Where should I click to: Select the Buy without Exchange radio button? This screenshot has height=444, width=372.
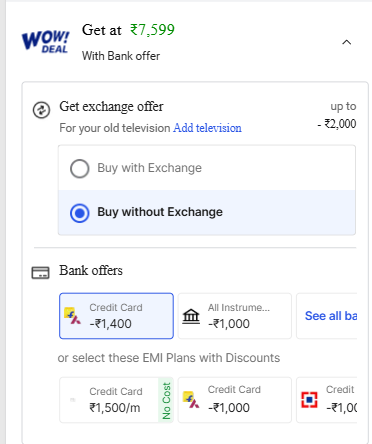(x=80, y=213)
